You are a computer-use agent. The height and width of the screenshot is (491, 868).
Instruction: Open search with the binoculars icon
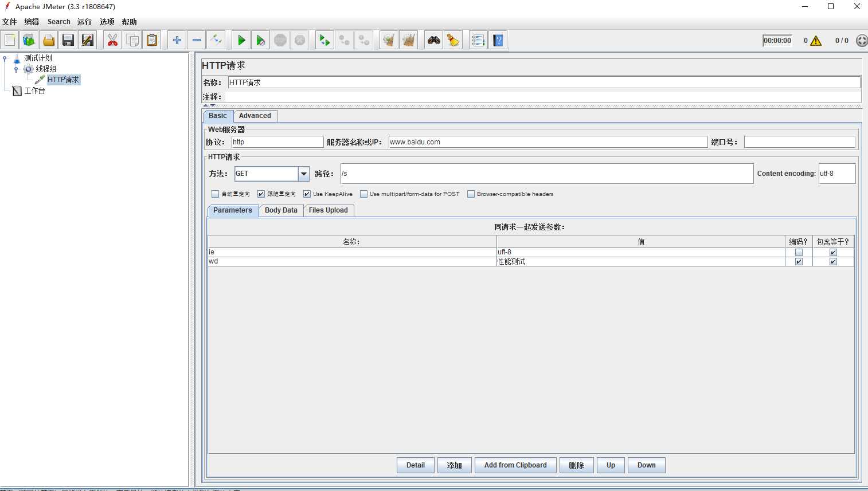(434, 40)
